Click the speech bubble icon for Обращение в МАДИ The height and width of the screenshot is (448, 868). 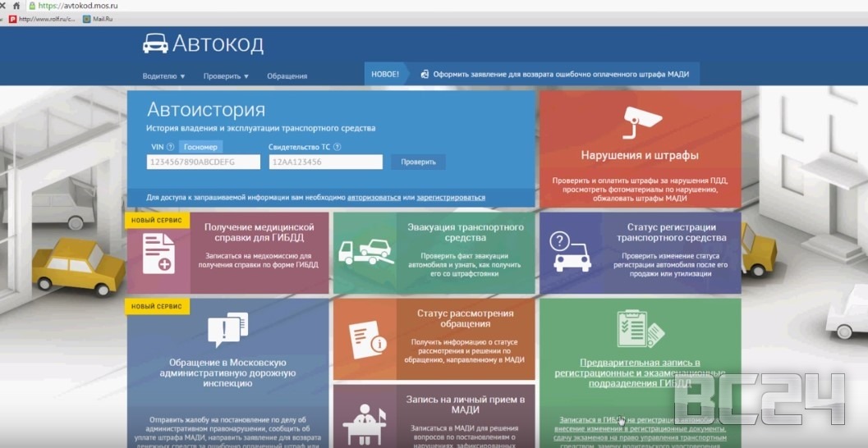pyautogui.click(x=227, y=329)
